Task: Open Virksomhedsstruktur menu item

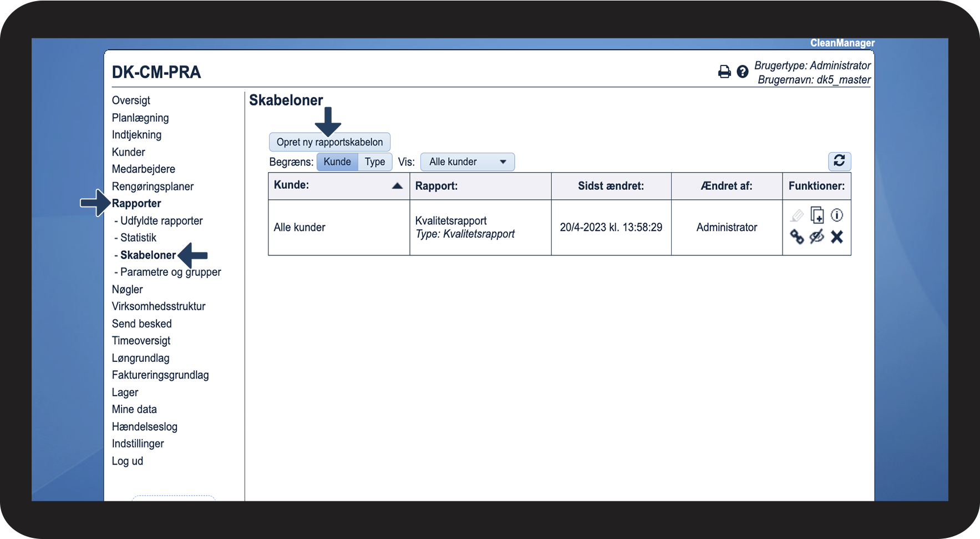Action: pos(159,306)
